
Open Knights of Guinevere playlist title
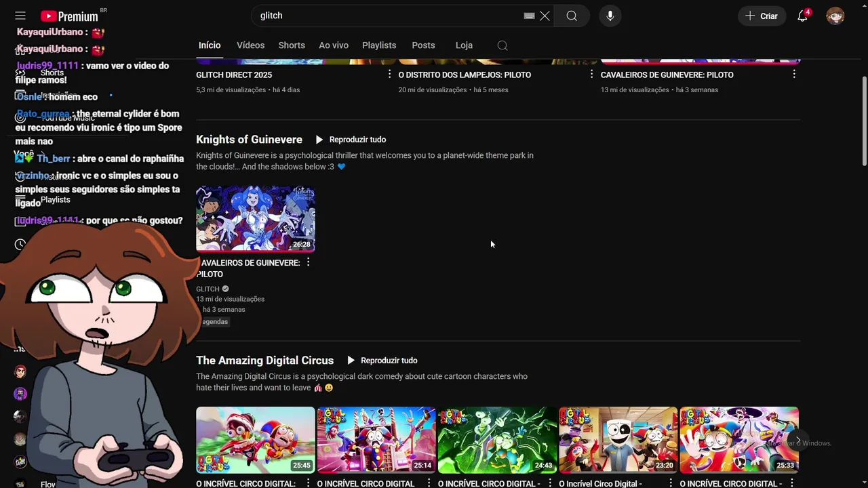(x=249, y=140)
